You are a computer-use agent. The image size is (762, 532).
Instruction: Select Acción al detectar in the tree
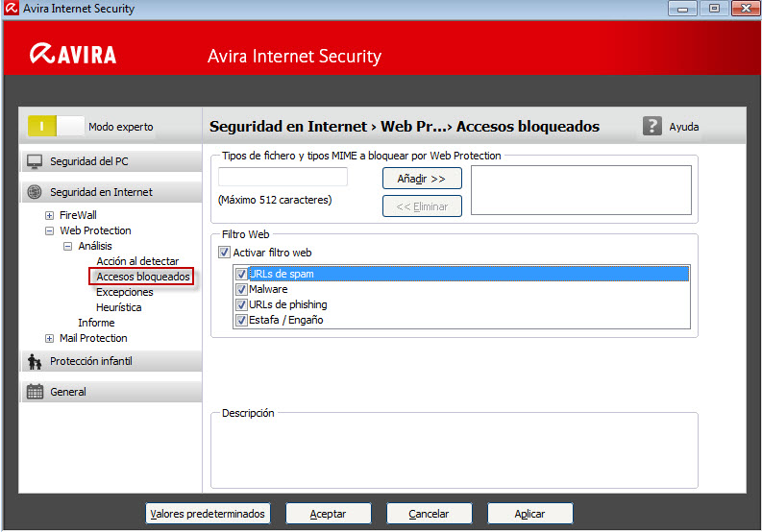[x=137, y=261]
